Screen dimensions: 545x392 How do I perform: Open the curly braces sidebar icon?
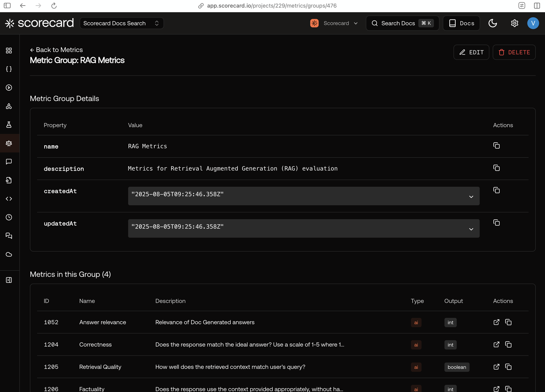tap(9, 69)
